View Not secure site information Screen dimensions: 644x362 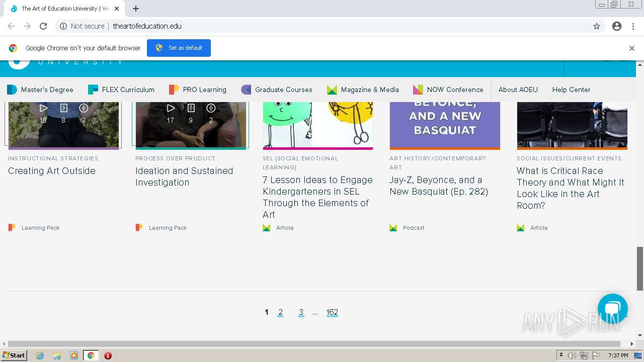[x=82, y=26]
